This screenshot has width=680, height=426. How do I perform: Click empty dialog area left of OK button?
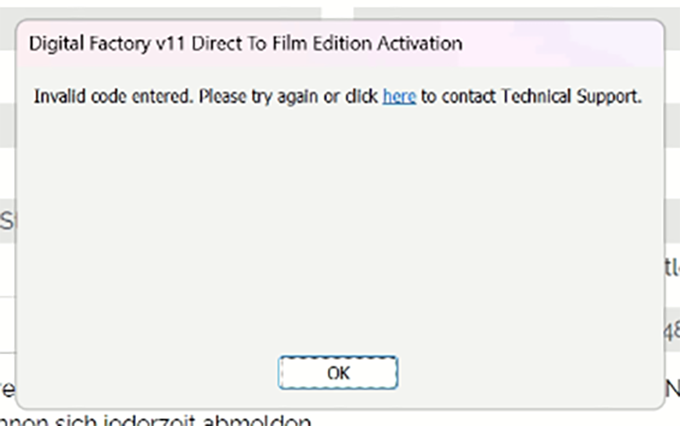click(150, 372)
